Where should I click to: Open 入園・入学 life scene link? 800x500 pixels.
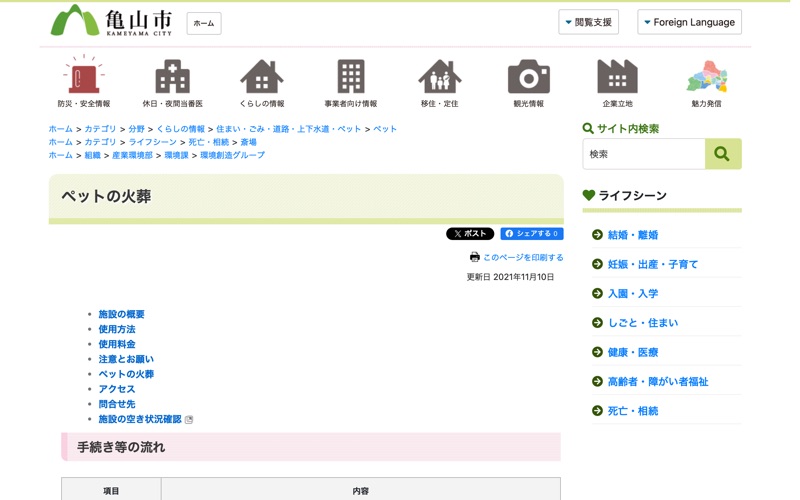633,293
